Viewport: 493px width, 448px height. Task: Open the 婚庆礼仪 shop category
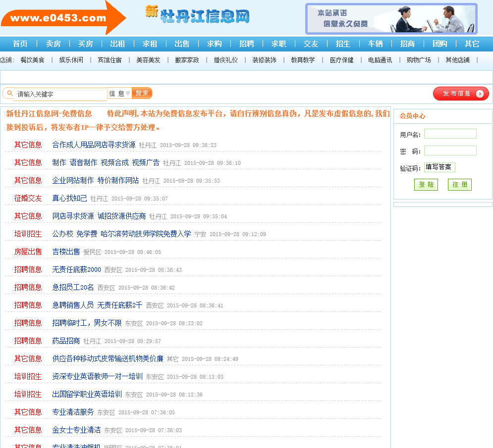[x=226, y=60]
